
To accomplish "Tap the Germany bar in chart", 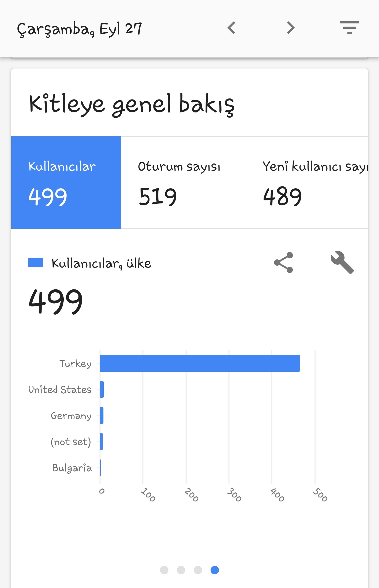I will click(x=102, y=416).
